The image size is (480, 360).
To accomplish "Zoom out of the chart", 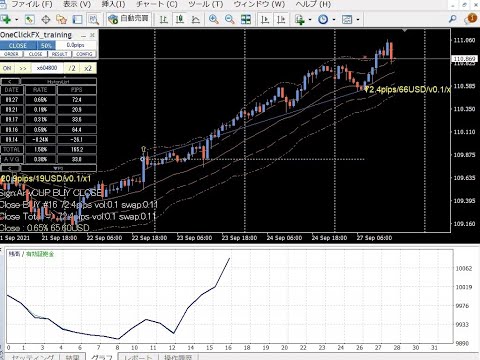I will click(x=230, y=19).
